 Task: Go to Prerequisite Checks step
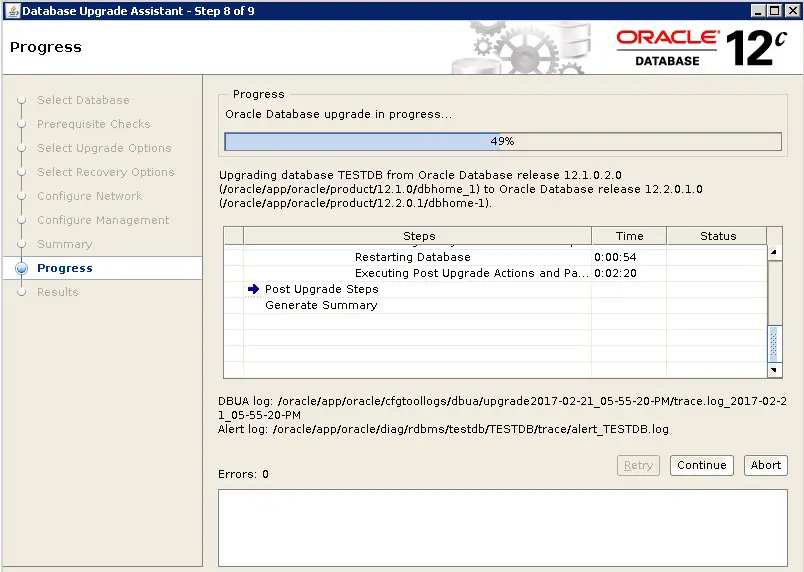(x=94, y=124)
